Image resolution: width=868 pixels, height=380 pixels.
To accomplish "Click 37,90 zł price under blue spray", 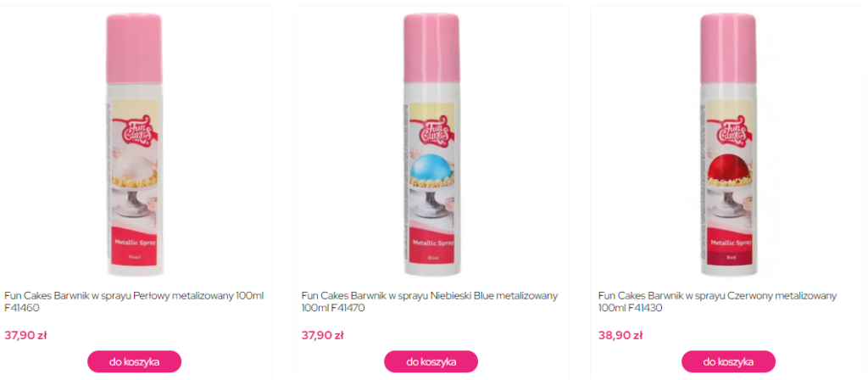I will pos(323,335).
